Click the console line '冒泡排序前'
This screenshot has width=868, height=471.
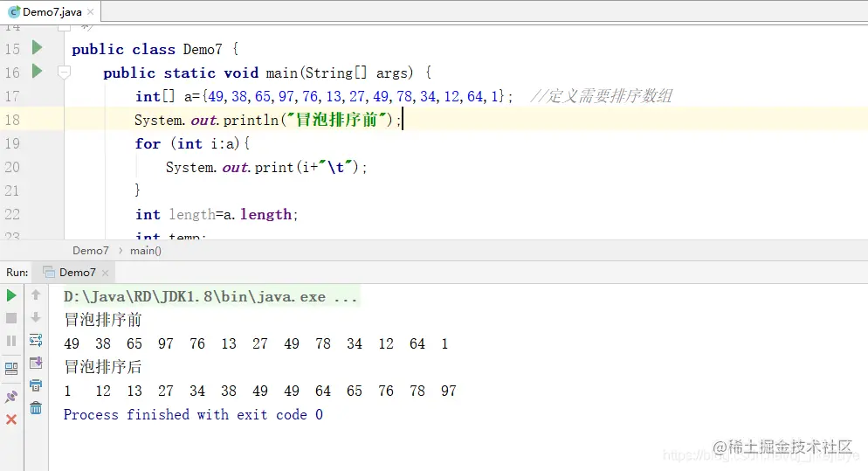[x=103, y=320]
